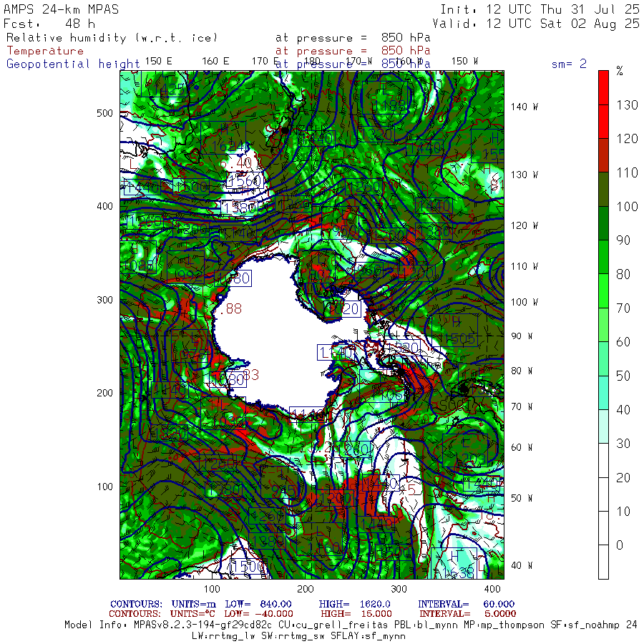This screenshot has width=644, height=644.
Task: Click the blue 'LOW= 840.00' text
Action: pyautogui.click(x=258, y=604)
